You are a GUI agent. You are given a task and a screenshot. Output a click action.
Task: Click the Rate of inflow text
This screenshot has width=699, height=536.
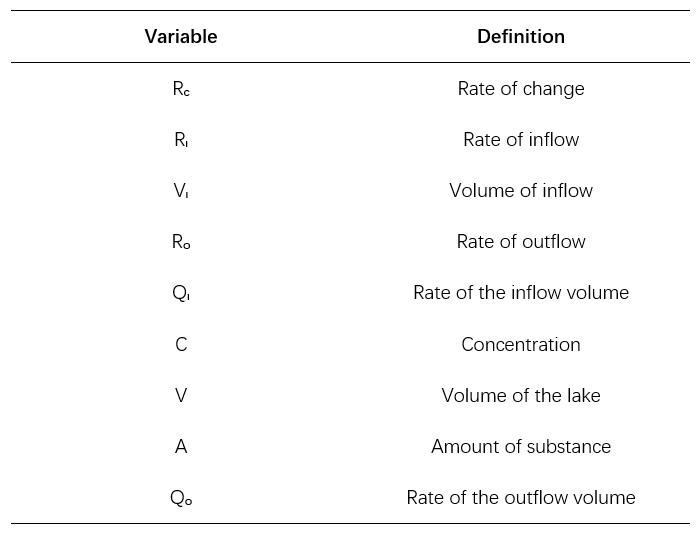click(521, 140)
